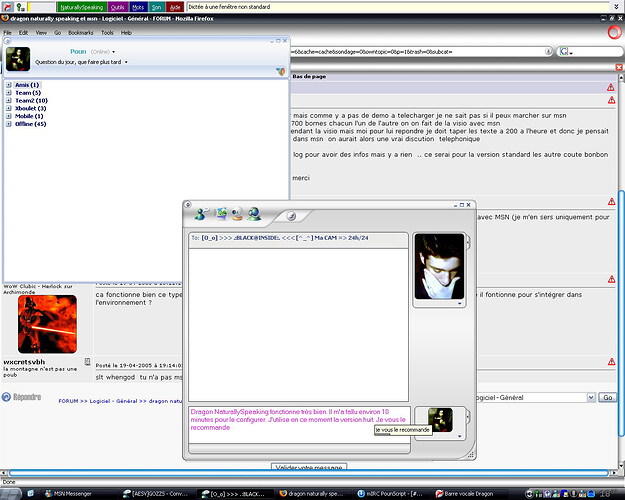Expand the Team2 (10) group
The height and width of the screenshot is (500, 625).
click(9, 101)
